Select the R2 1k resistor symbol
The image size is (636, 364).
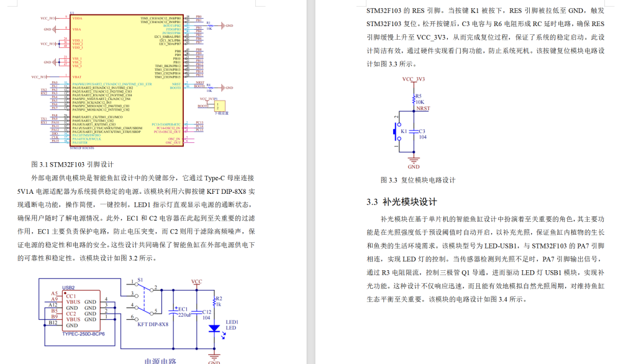click(x=214, y=302)
